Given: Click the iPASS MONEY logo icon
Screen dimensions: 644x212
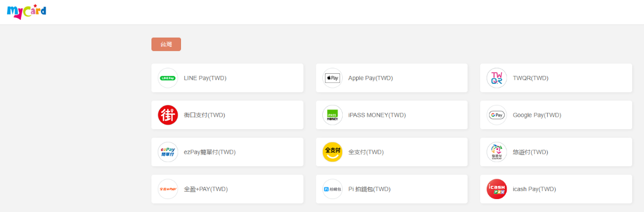Looking at the screenshot, I should click(332, 115).
